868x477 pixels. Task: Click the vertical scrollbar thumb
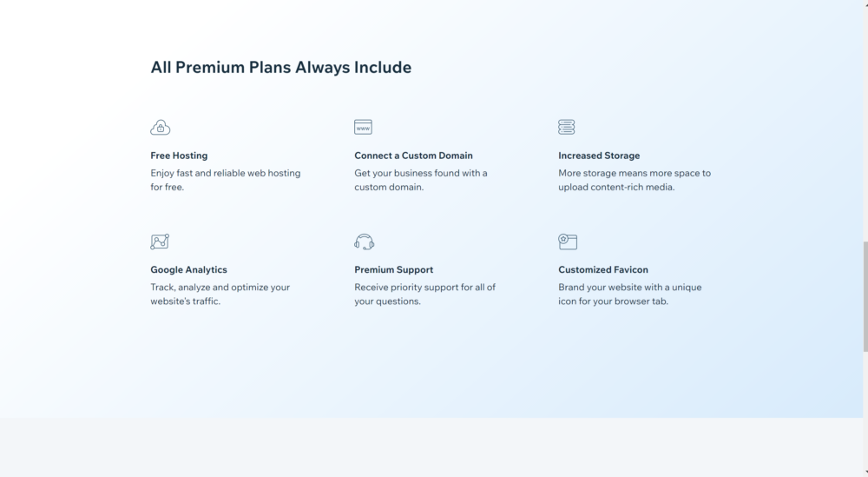click(x=865, y=296)
